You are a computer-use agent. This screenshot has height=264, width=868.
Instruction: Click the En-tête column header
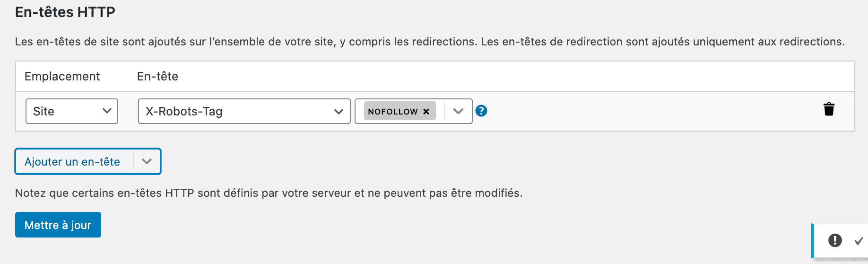(157, 76)
